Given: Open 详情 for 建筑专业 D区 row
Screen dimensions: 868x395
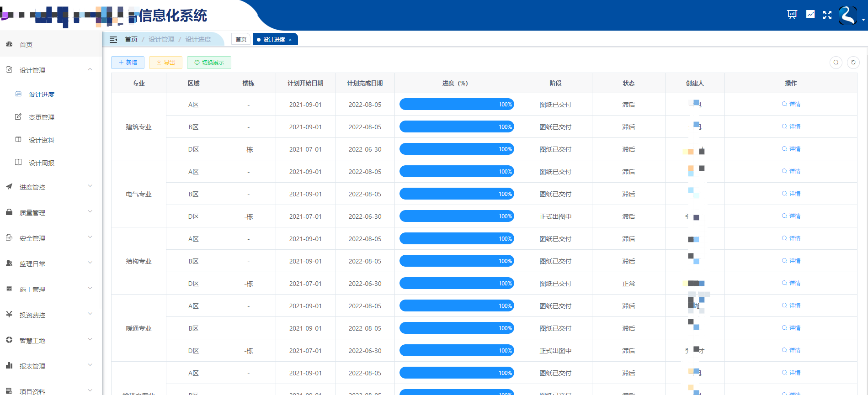Looking at the screenshot, I should pos(791,149).
